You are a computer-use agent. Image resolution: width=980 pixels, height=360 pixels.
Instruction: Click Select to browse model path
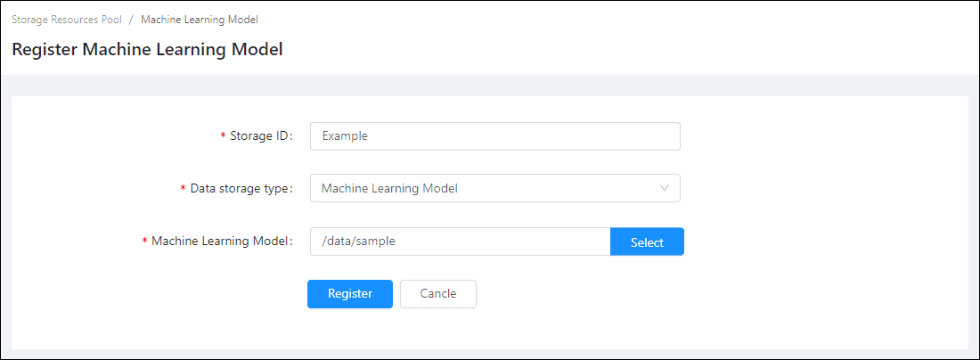coord(647,241)
